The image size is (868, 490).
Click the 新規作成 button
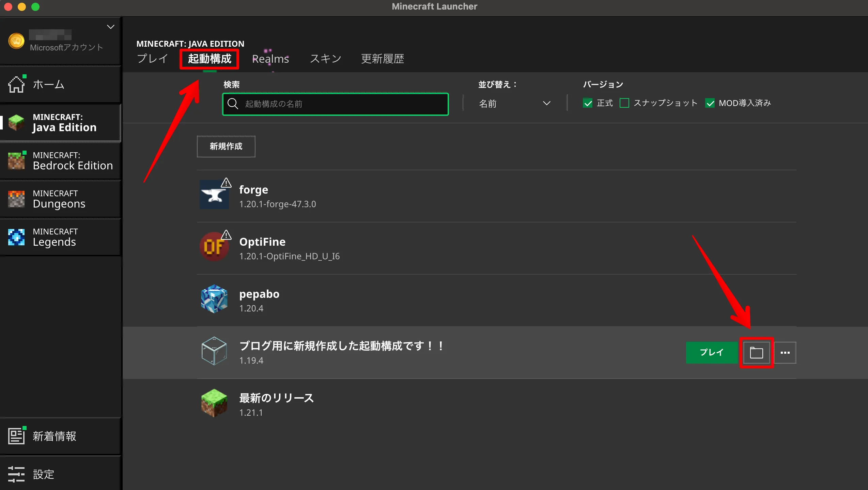(226, 147)
